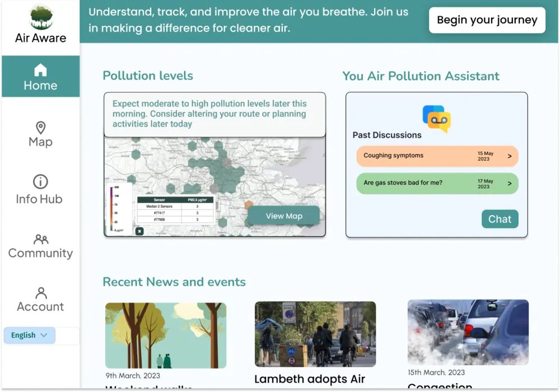Open the Lambeth cyclists news image

click(x=315, y=334)
